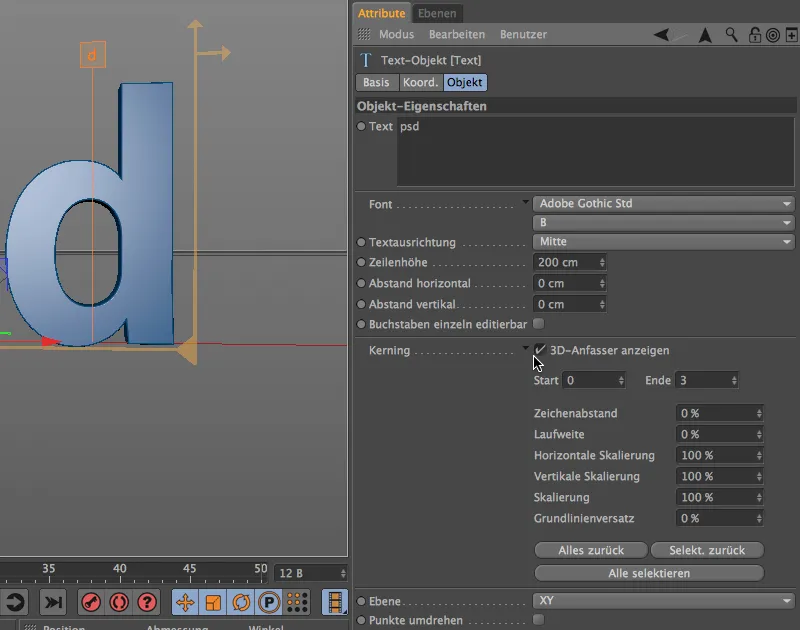The height and width of the screenshot is (630, 800).
Task: Click the Attribute manager grip handle icon
Action: 364,34
